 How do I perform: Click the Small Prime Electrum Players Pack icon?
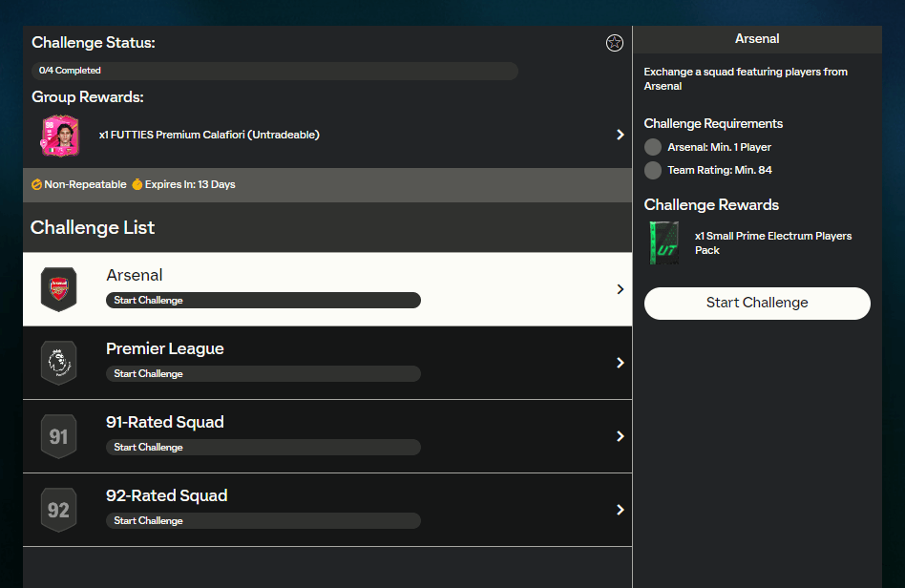click(x=664, y=242)
